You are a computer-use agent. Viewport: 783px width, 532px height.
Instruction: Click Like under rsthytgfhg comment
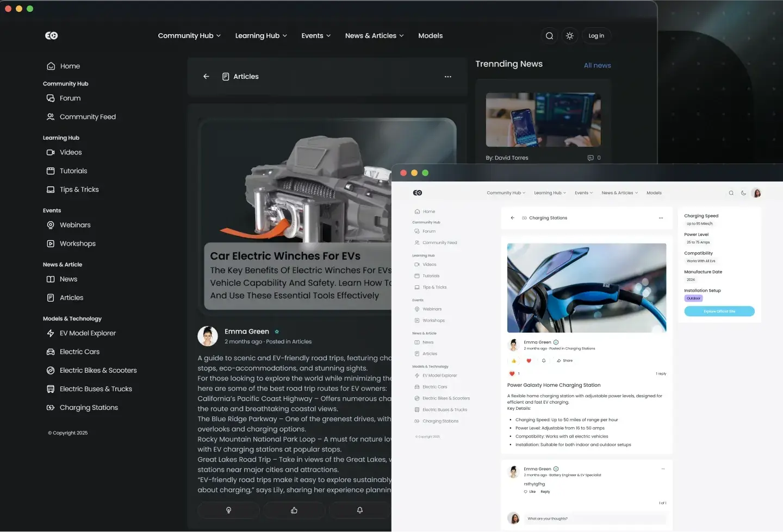pyautogui.click(x=530, y=492)
